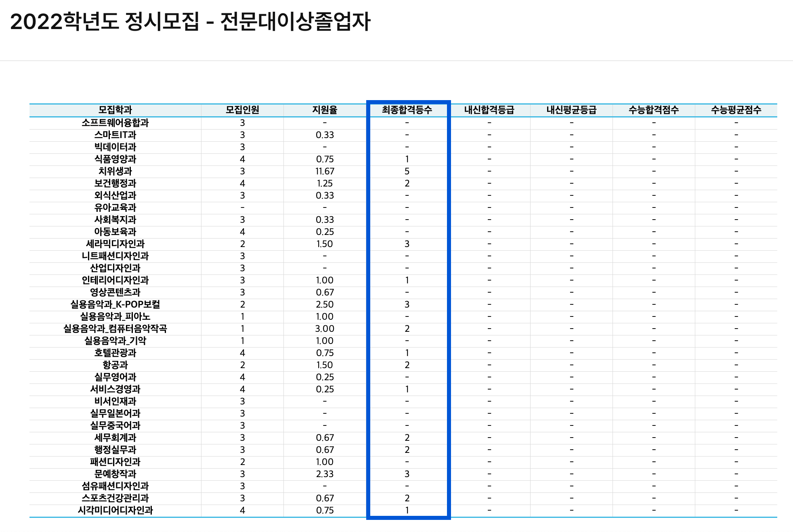Click the 2.33 application rate value

pos(325,474)
